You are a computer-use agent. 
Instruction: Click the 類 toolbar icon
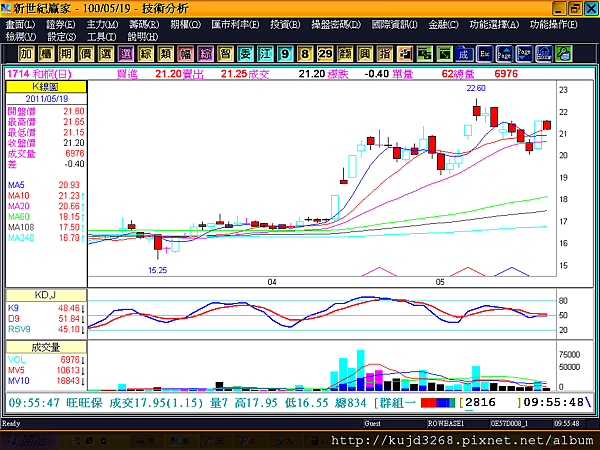click(165, 54)
